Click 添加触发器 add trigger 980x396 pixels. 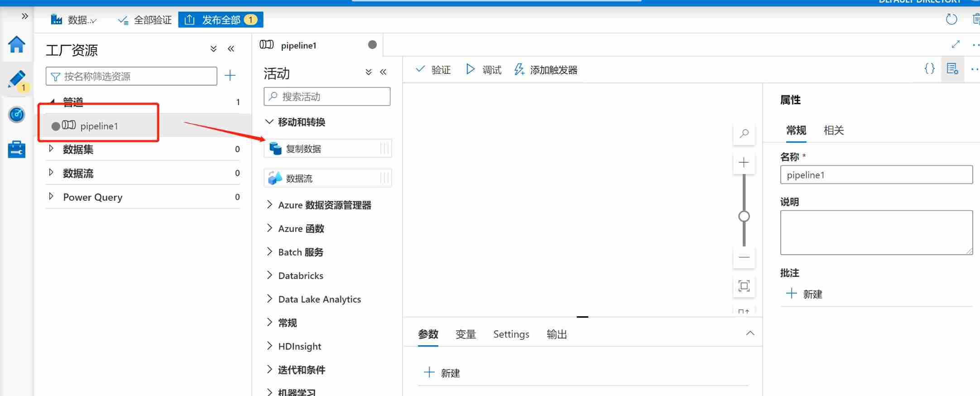point(546,69)
